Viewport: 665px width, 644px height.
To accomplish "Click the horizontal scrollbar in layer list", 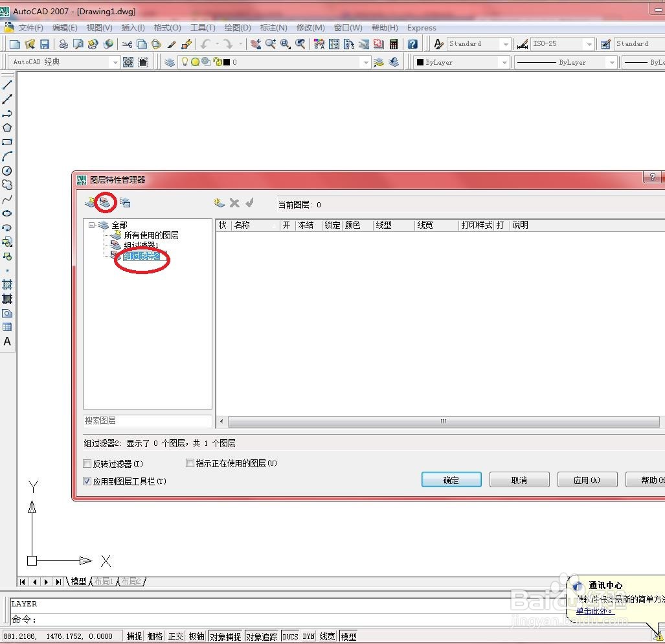I will pyautogui.click(x=443, y=421).
